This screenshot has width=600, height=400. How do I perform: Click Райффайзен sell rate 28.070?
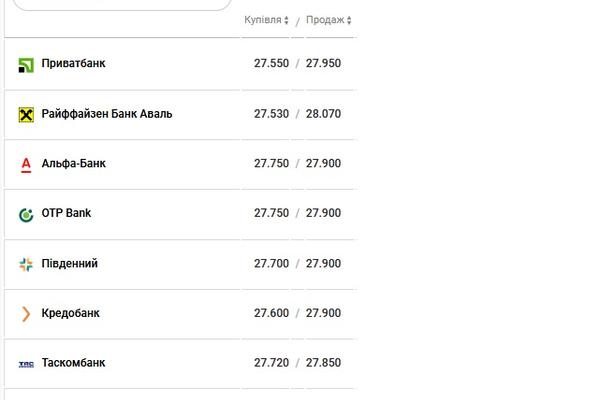coord(323,114)
